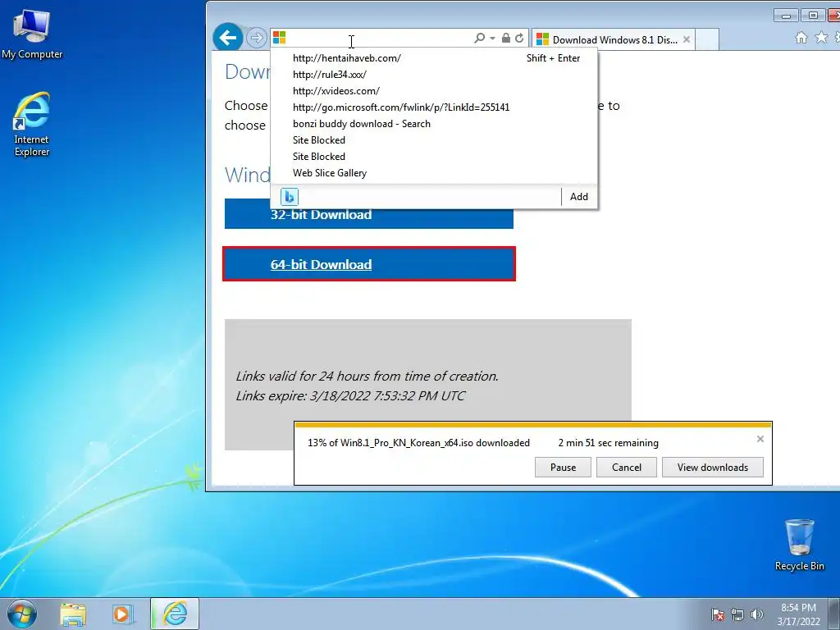Select the second Site Blocked history entry
This screenshot has width=840, height=630.
[435, 157]
